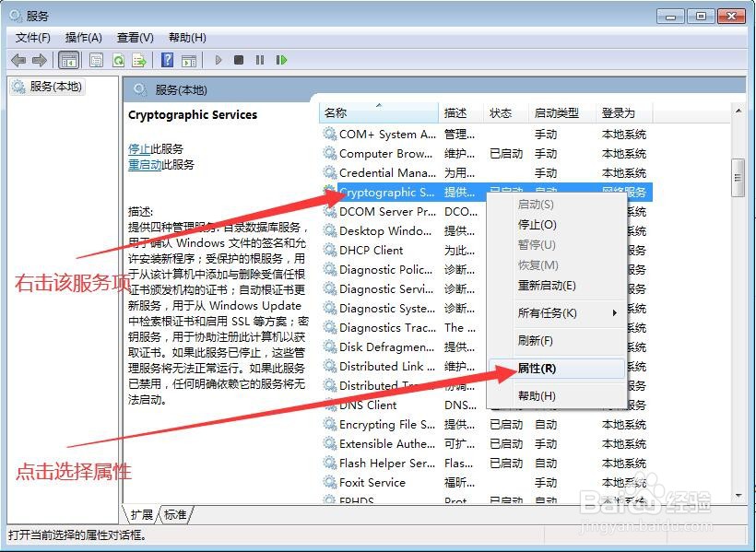Screen dimensions: 756x552
Task: Sort services by the 名称 column header
Action: [337, 112]
